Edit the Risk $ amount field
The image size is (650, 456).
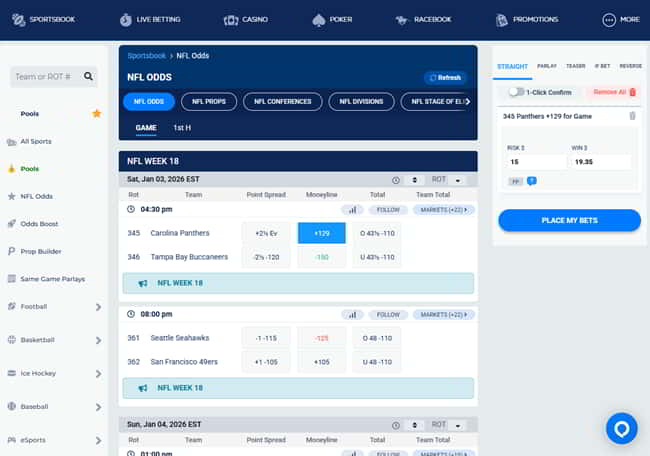536,162
